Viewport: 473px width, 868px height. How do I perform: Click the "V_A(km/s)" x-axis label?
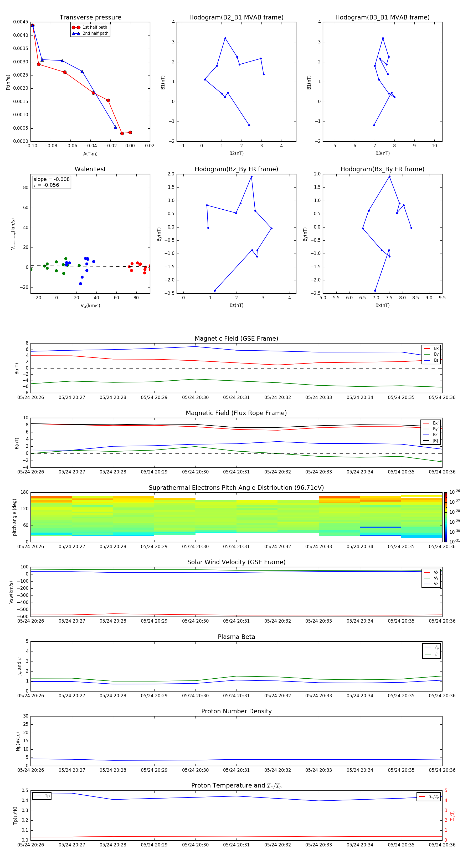(x=90, y=306)
